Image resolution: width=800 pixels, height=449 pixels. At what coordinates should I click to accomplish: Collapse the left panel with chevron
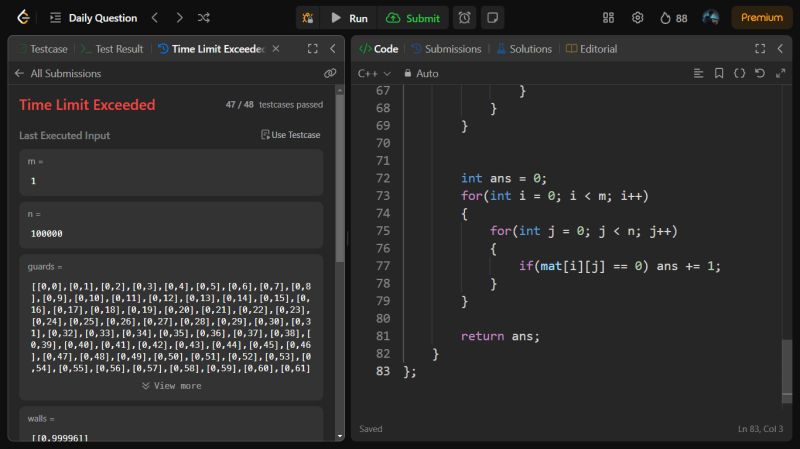coord(333,49)
